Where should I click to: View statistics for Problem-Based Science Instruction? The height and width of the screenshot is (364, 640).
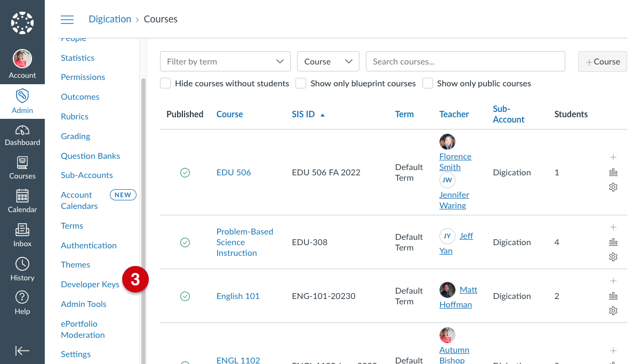pos(613,242)
